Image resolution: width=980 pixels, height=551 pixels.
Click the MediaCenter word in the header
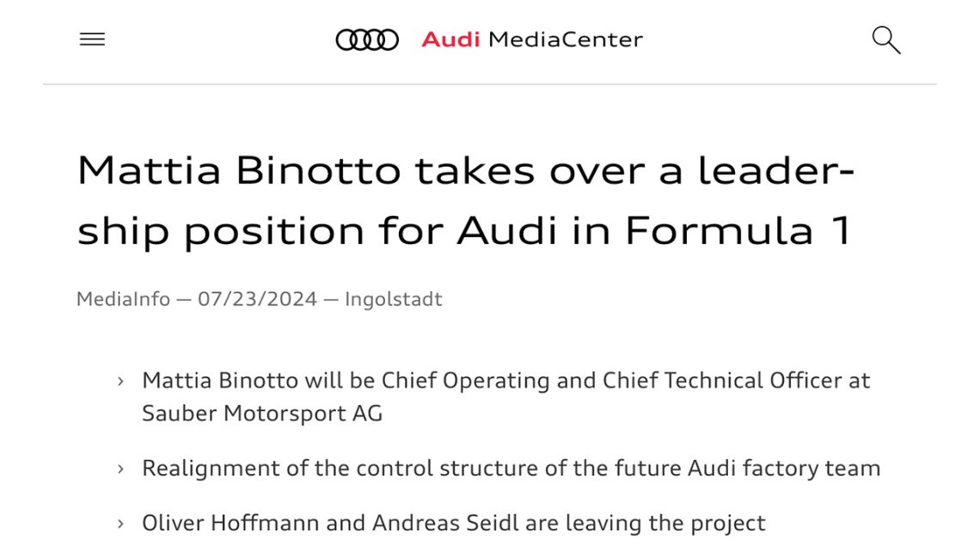[x=565, y=40]
